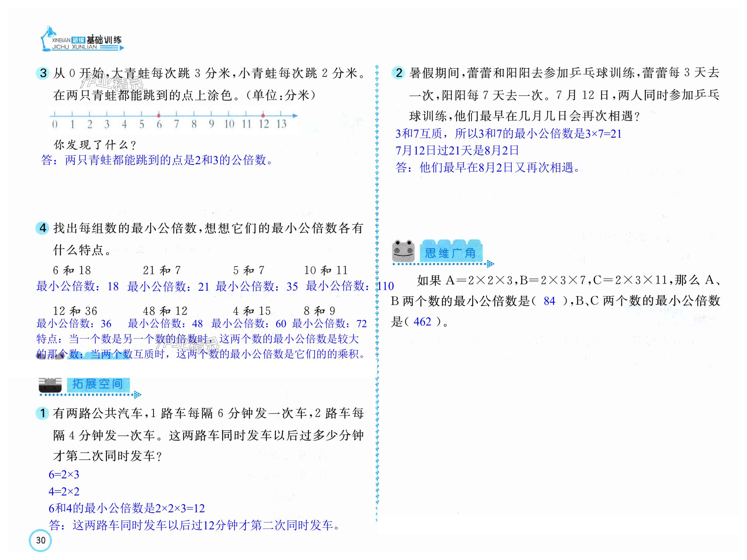Click the text "8 和 9"

point(320,311)
